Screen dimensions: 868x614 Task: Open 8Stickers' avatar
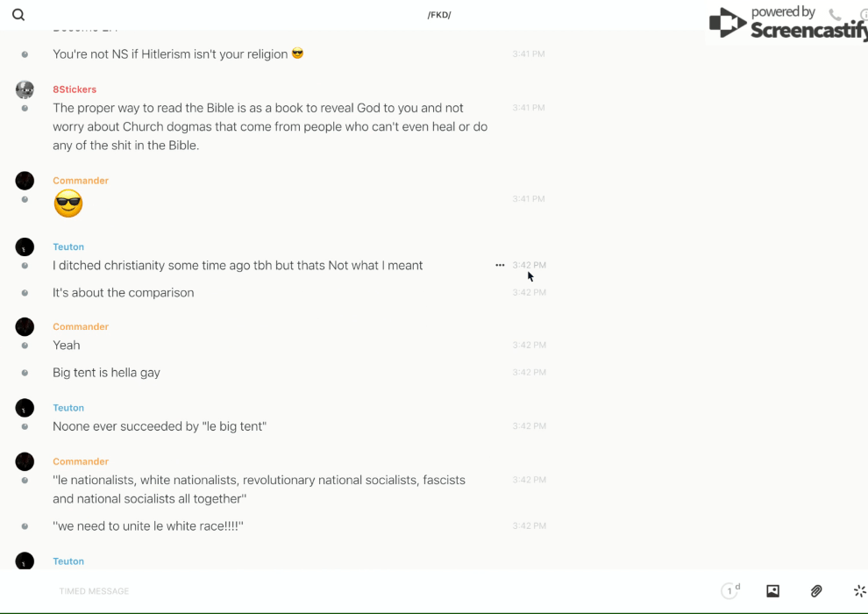pyautogui.click(x=25, y=89)
